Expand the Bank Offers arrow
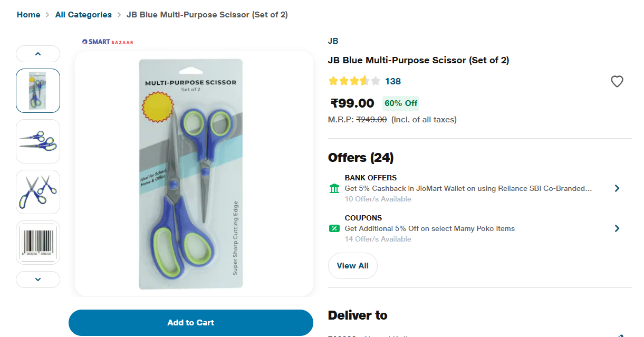Viewport: 644px width, 337px height. pos(617,188)
